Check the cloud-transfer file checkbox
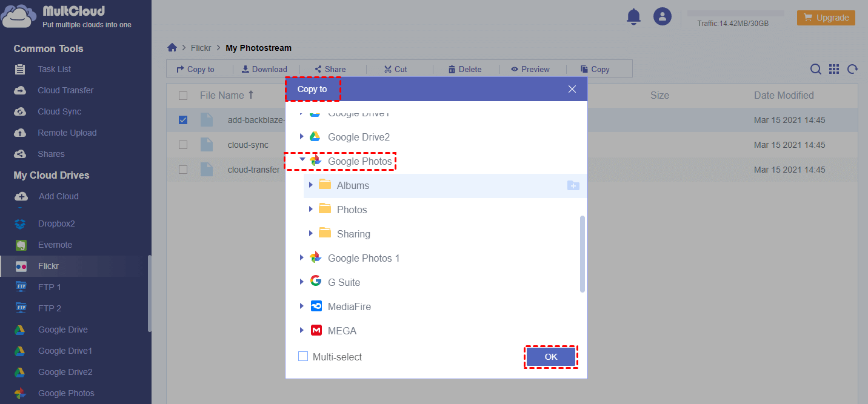868x404 pixels. pyautogui.click(x=183, y=170)
